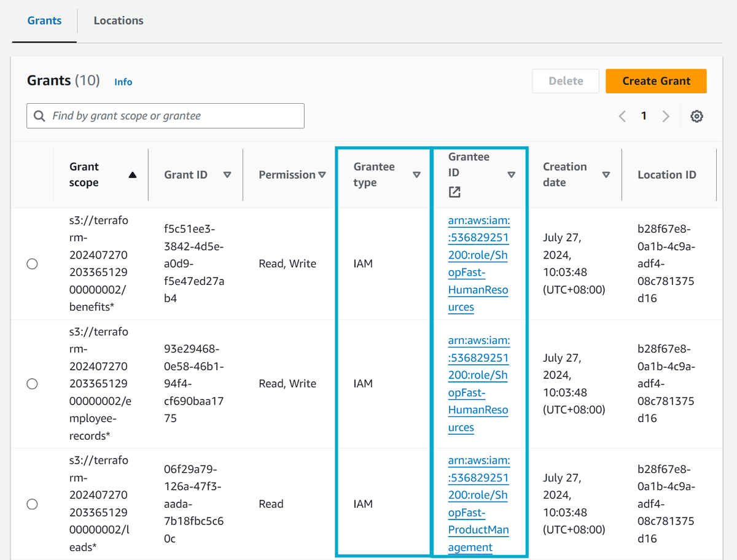The width and height of the screenshot is (737, 560).
Task: Click the Create Grant button
Action: click(x=656, y=80)
